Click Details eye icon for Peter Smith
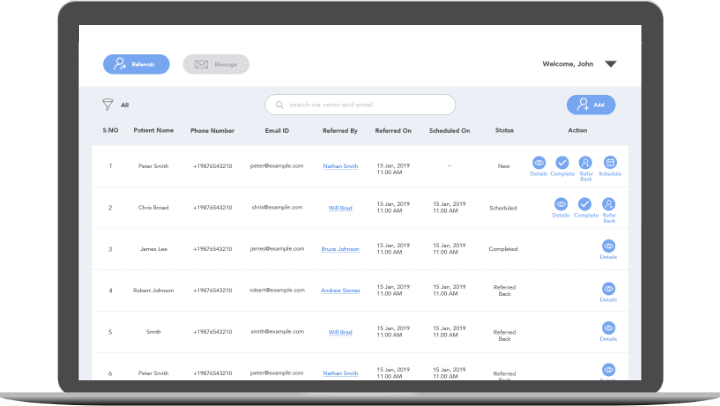This screenshot has width=720, height=406. click(539, 162)
